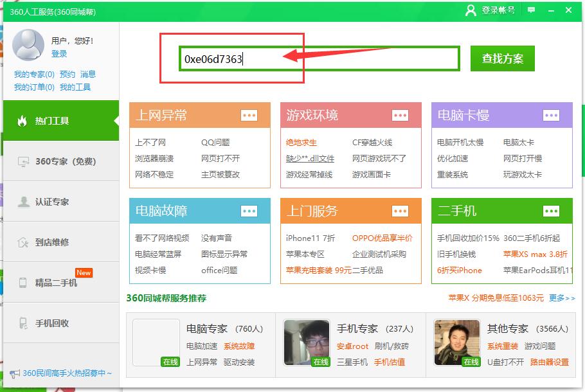Expand more options in 电脑故障 card

[x=249, y=211]
